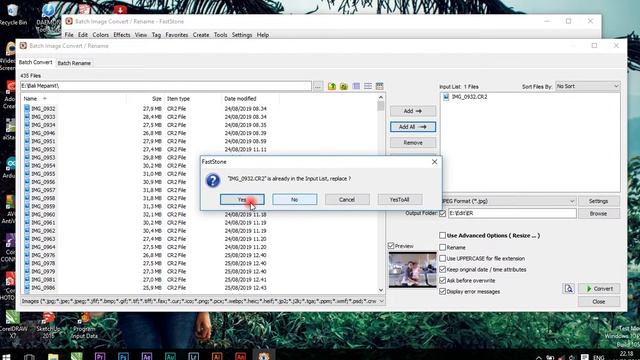The image size is (640, 360).
Task: Select IMG_0932.CR2 in the Input List
Action: click(x=469, y=97)
